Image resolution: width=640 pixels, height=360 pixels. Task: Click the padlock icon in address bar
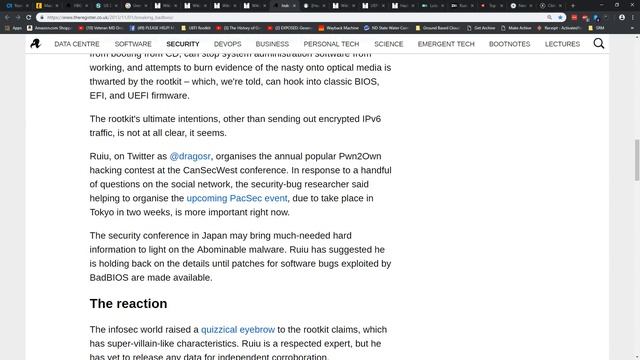[x=42, y=18]
